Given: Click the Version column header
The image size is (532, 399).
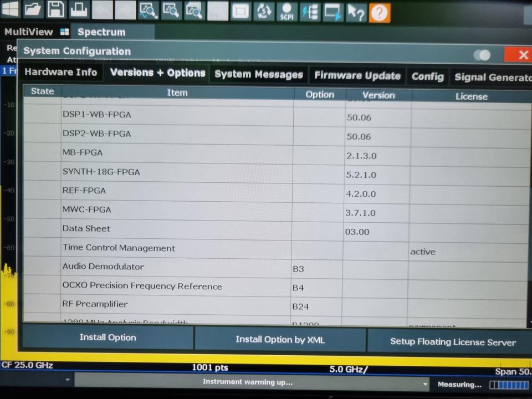Looking at the screenshot, I should pos(378,95).
